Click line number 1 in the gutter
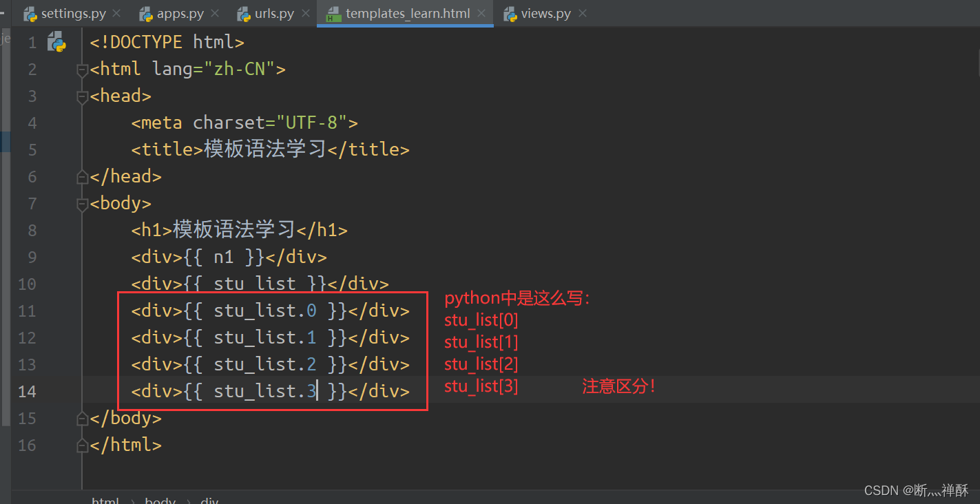980x504 pixels. coord(32,43)
